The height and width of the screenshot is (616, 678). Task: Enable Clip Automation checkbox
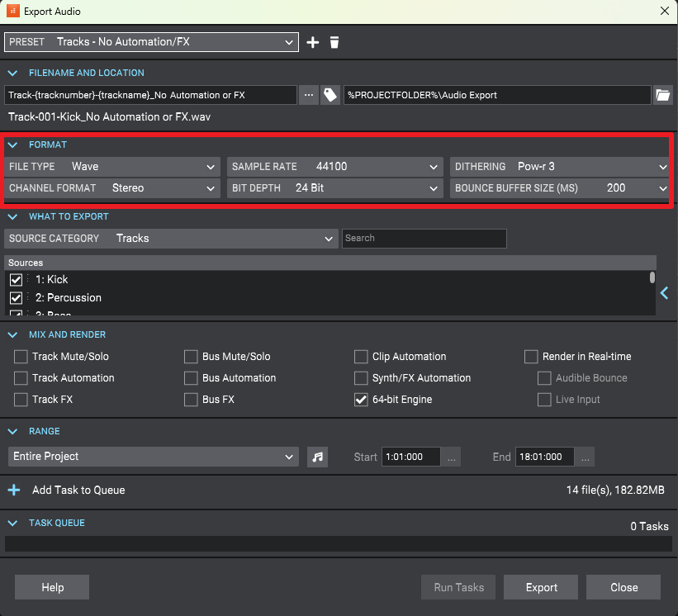click(361, 357)
